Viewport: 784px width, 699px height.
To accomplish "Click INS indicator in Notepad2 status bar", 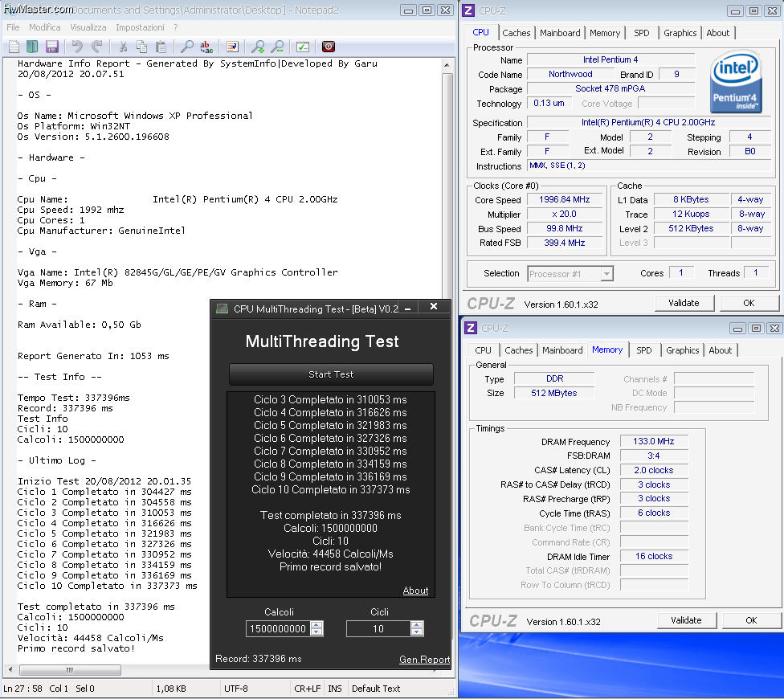I will (334, 689).
